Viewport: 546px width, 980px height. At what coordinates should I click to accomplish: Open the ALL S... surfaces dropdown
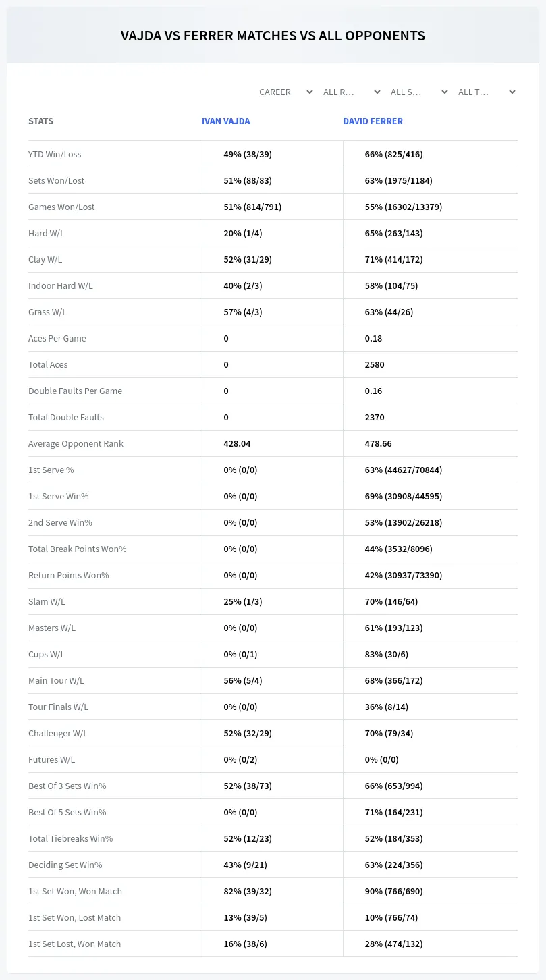tap(420, 92)
